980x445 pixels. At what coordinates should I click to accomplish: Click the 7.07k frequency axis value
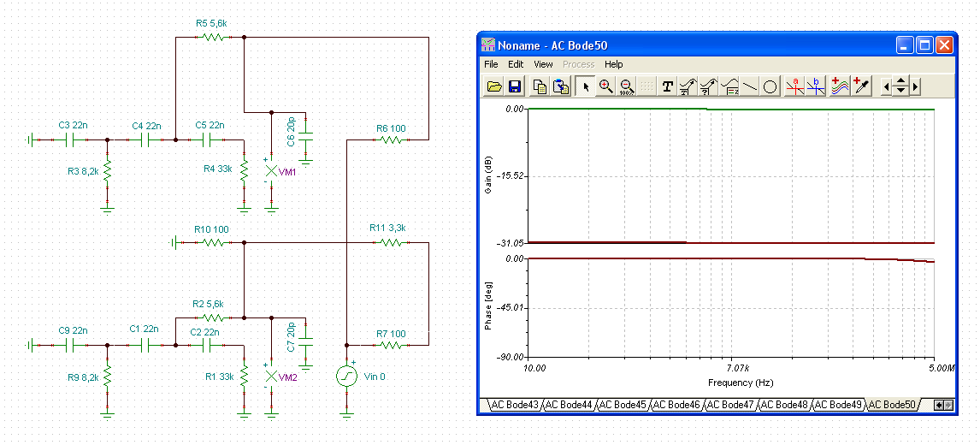pos(737,368)
